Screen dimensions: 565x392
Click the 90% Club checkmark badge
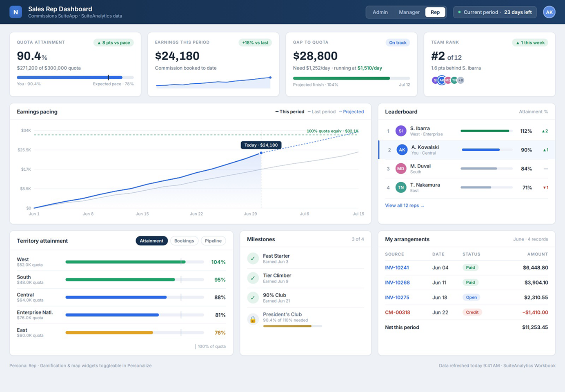coord(253,298)
